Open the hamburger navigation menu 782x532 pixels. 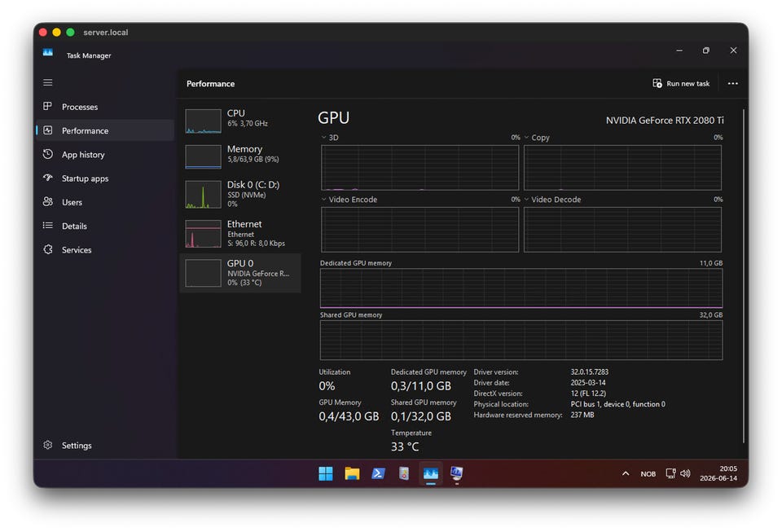click(x=48, y=82)
